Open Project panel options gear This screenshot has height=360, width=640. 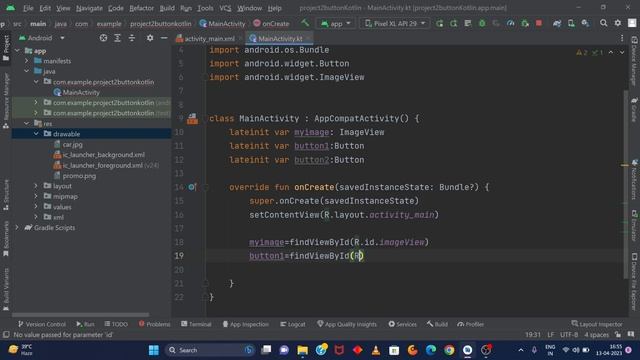click(150, 38)
